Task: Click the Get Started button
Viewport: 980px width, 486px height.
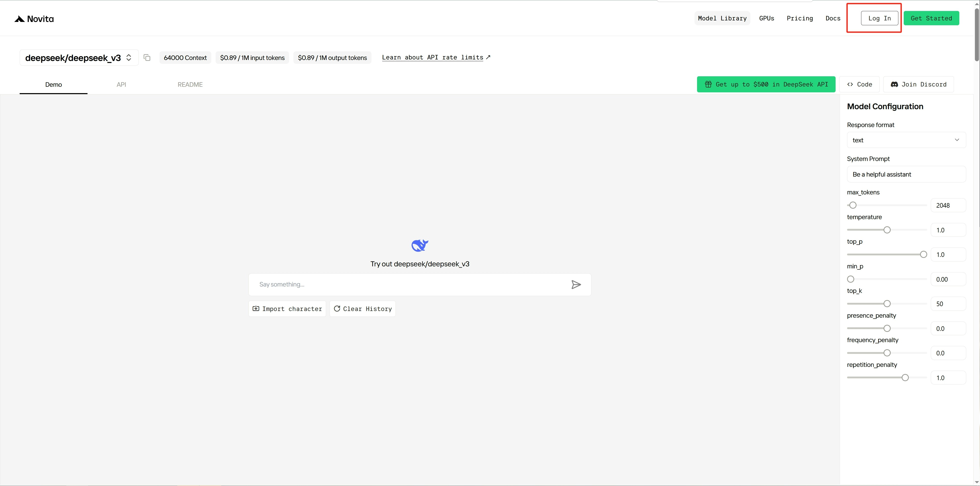Action: pyautogui.click(x=931, y=18)
